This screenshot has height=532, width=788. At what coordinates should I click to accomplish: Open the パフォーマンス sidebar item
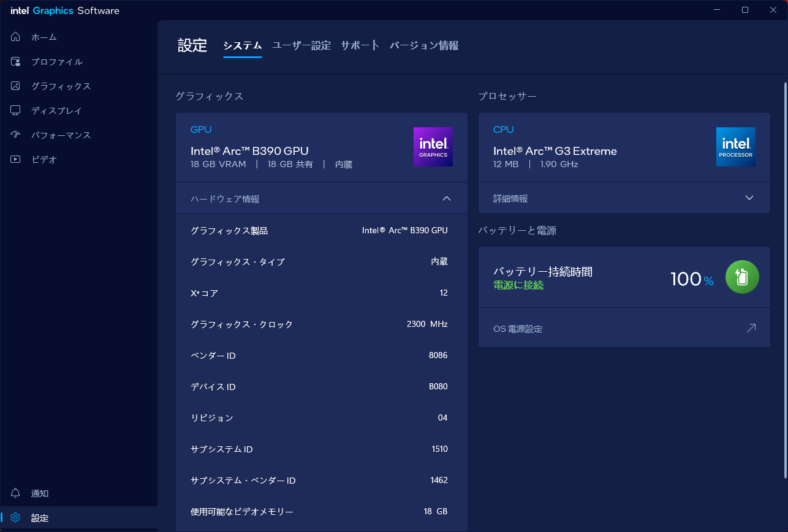click(x=78, y=135)
